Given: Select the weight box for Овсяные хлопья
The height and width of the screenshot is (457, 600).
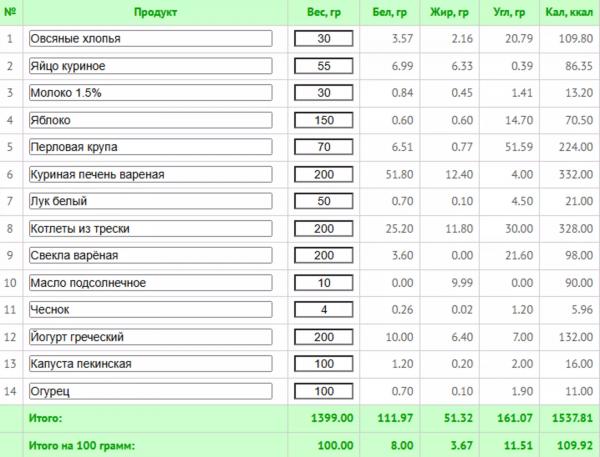Looking at the screenshot, I should tap(324, 39).
